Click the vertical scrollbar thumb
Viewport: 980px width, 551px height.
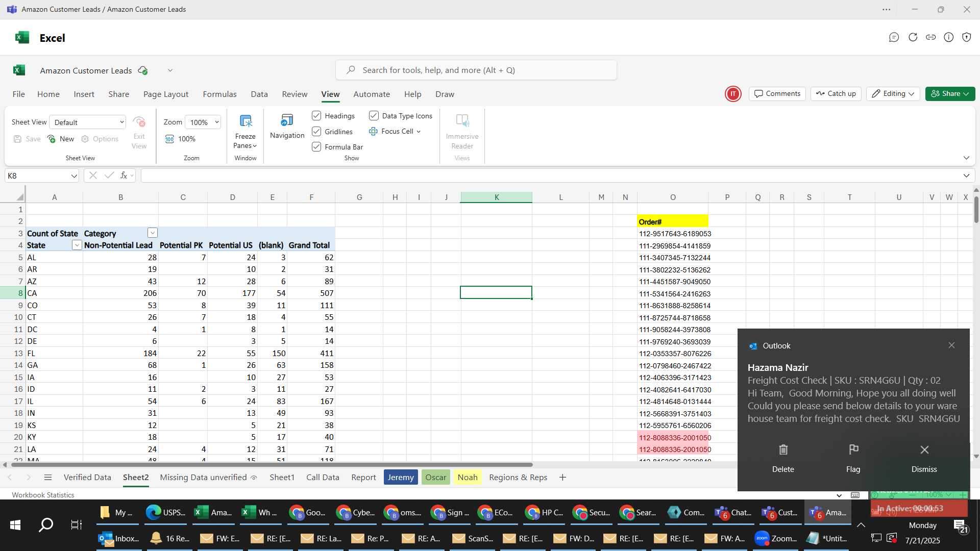(x=976, y=209)
